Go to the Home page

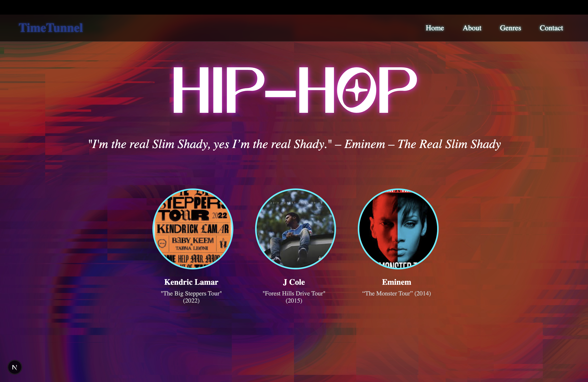click(x=435, y=28)
